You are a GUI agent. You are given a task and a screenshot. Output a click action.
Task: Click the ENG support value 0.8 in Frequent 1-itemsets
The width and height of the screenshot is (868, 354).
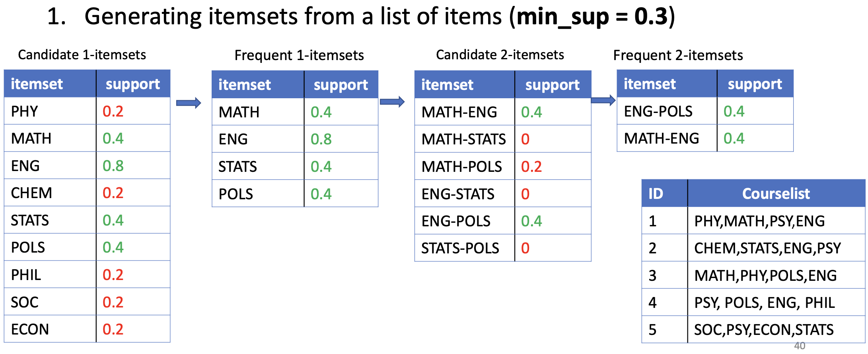[321, 139]
